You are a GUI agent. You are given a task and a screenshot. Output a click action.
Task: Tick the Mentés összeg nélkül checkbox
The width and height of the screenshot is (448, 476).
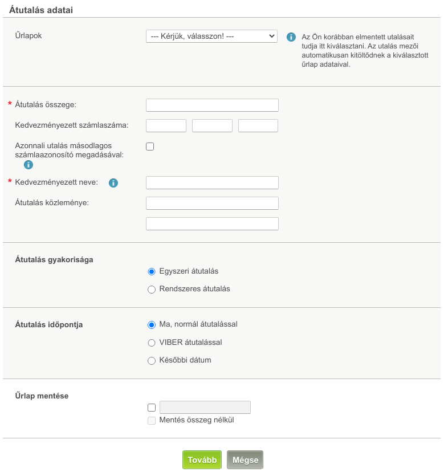pyautogui.click(x=152, y=421)
